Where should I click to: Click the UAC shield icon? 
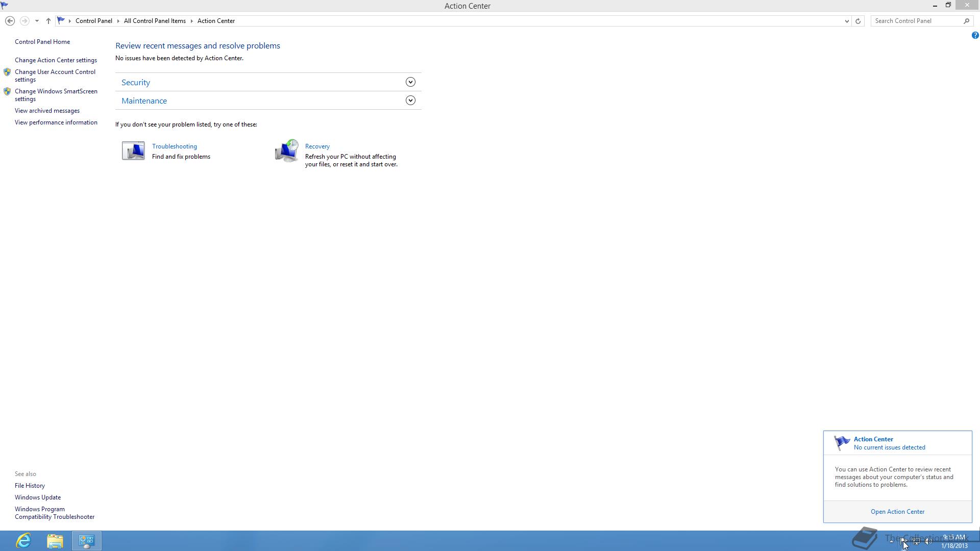click(7, 72)
